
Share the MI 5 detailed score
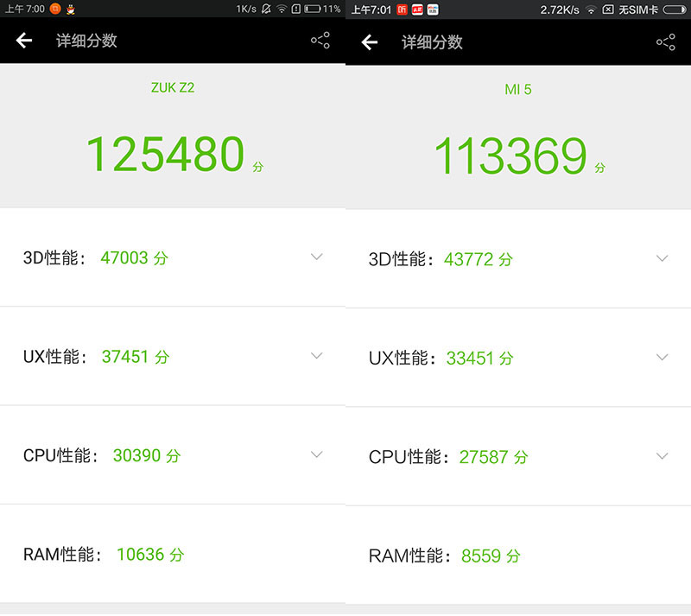[666, 41]
